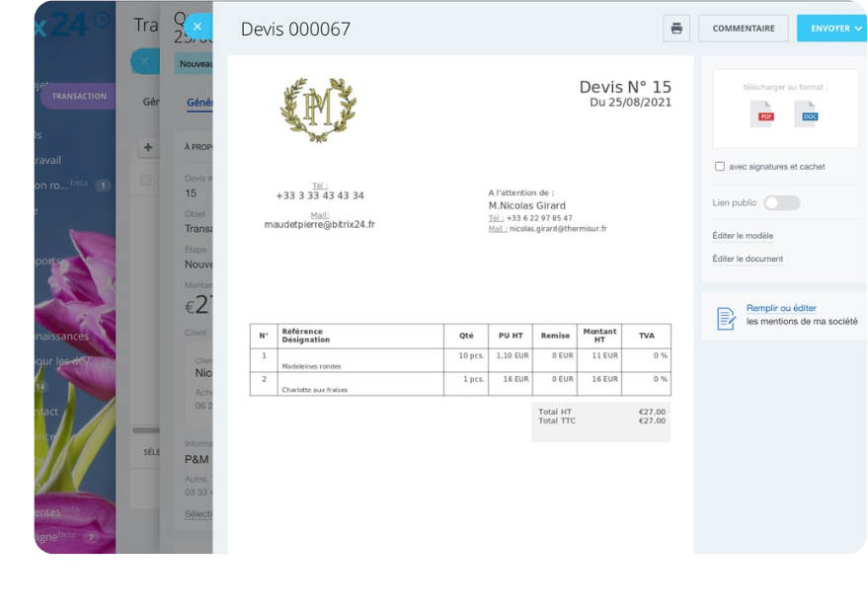Viewport: 868px width, 616px height.
Task: Click the 'Éditer le modèle' link
Action: tap(743, 236)
